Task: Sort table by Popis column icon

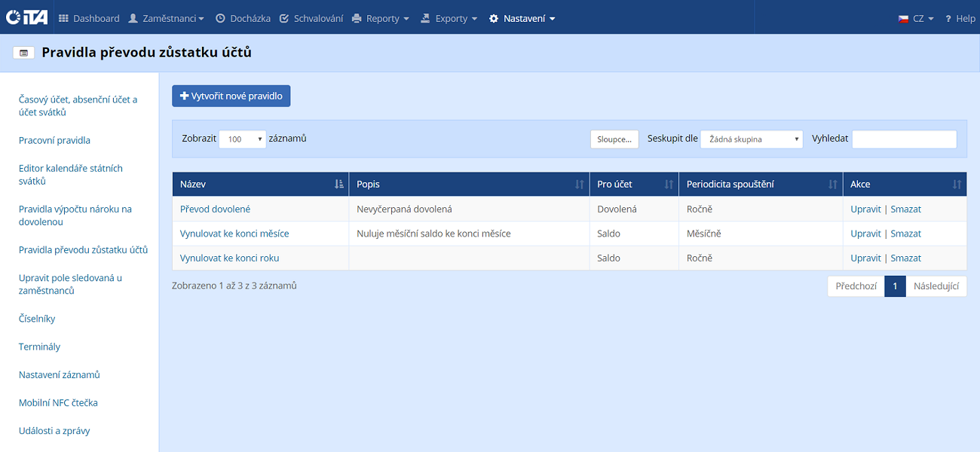Action: pos(579,185)
